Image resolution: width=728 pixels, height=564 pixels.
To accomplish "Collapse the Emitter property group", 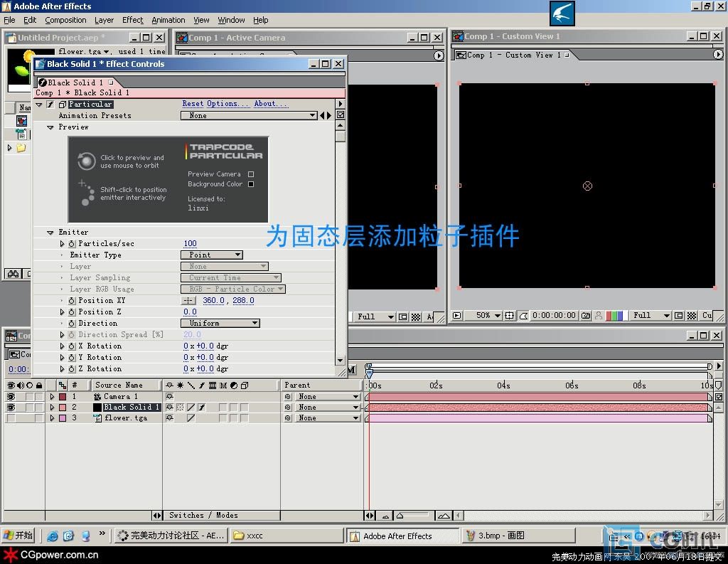I will pyautogui.click(x=50, y=233).
